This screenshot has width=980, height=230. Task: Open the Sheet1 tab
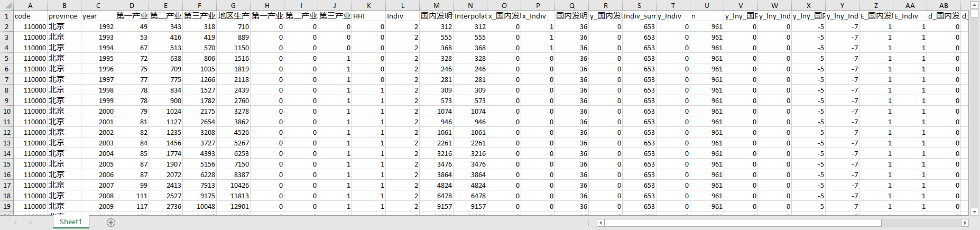71,222
